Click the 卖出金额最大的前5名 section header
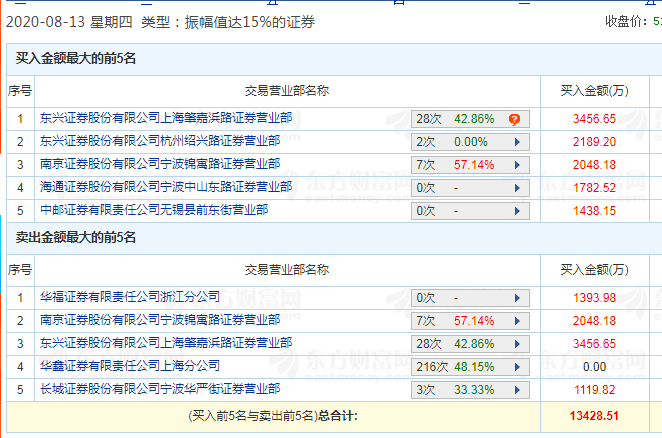The width and height of the screenshot is (662, 438). coord(76,237)
